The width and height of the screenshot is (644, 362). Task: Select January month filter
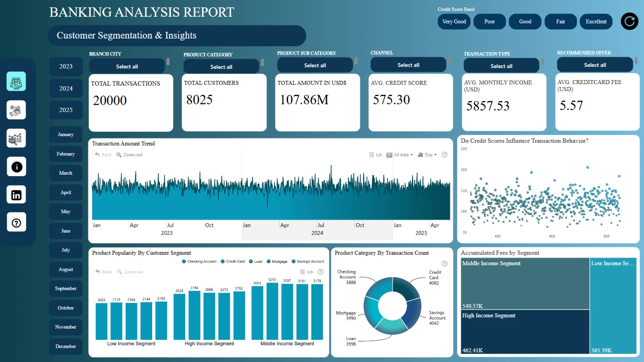click(66, 134)
